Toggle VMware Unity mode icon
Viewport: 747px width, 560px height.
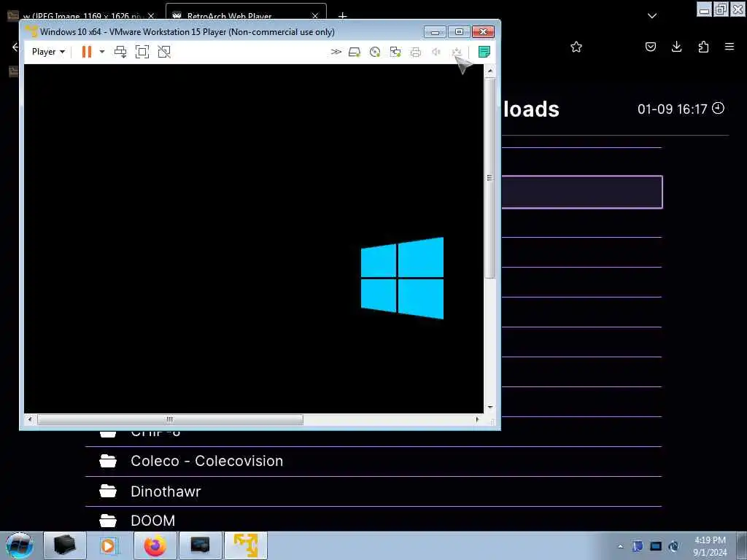(x=164, y=52)
